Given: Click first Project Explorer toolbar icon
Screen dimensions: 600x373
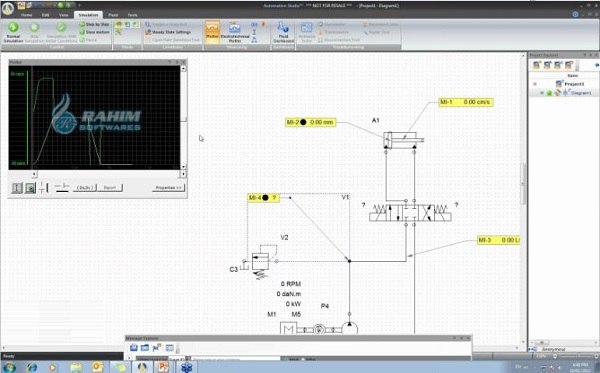Looking at the screenshot, I should click(x=536, y=65).
